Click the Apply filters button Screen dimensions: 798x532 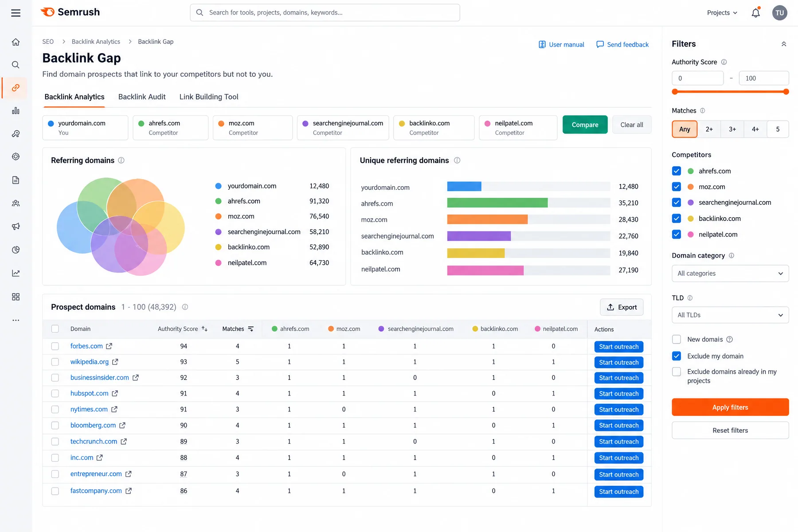(730, 407)
